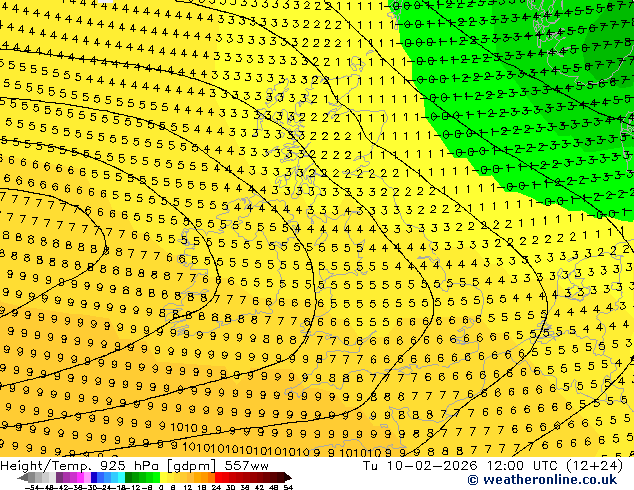The height and width of the screenshot is (490, 634).
Task: Click the '24' label under the red swatches
Action: coord(216,487)
